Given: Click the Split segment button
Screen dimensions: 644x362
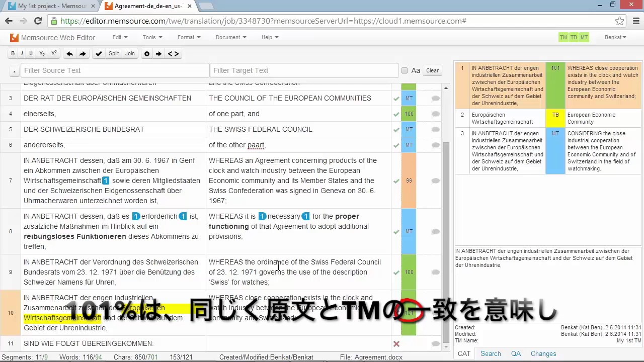Looking at the screenshot, I should 114,54.
